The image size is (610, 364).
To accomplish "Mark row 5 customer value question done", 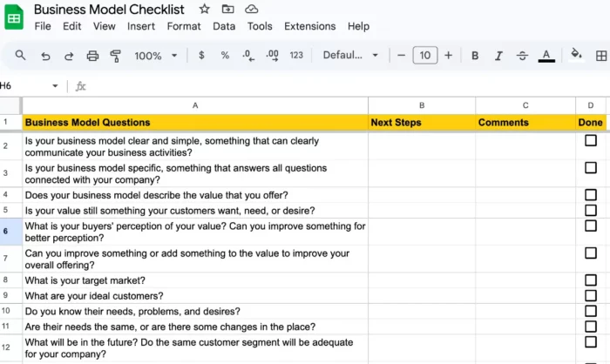I will click(591, 210).
